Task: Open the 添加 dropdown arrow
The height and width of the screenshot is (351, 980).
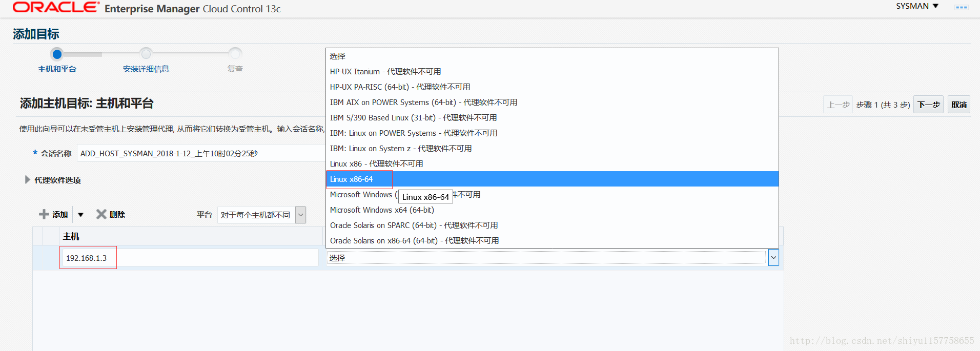Action: [x=80, y=215]
